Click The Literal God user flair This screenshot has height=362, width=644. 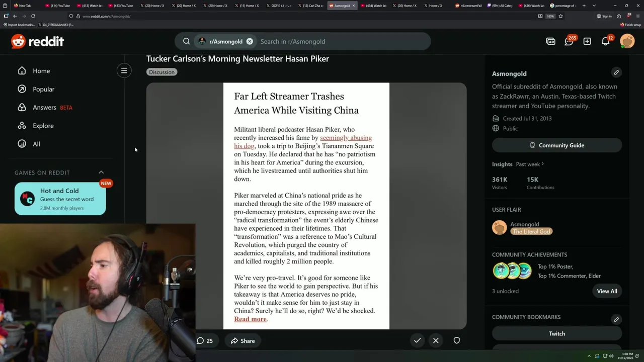click(531, 231)
